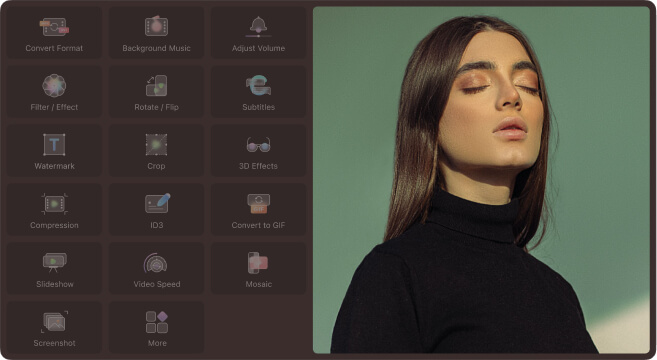Image resolution: width=657 pixels, height=360 pixels.
Task: Open the Adjust Volume tool
Action: coord(258,33)
